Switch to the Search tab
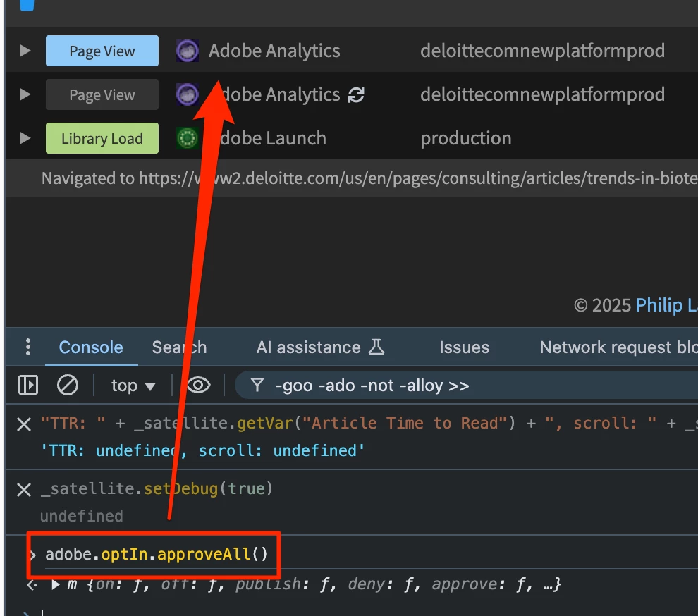The width and height of the screenshot is (698, 616). 179,347
